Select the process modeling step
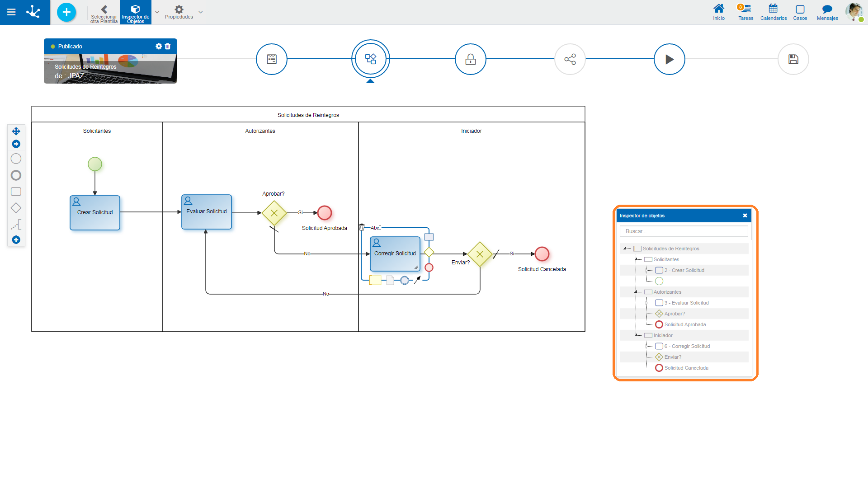The height and width of the screenshot is (488, 868). 371,59
